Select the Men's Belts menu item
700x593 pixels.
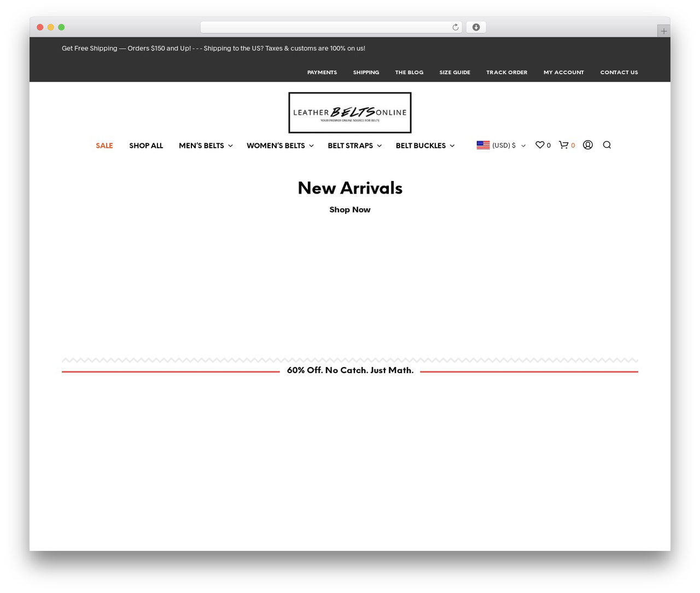[x=201, y=146]
